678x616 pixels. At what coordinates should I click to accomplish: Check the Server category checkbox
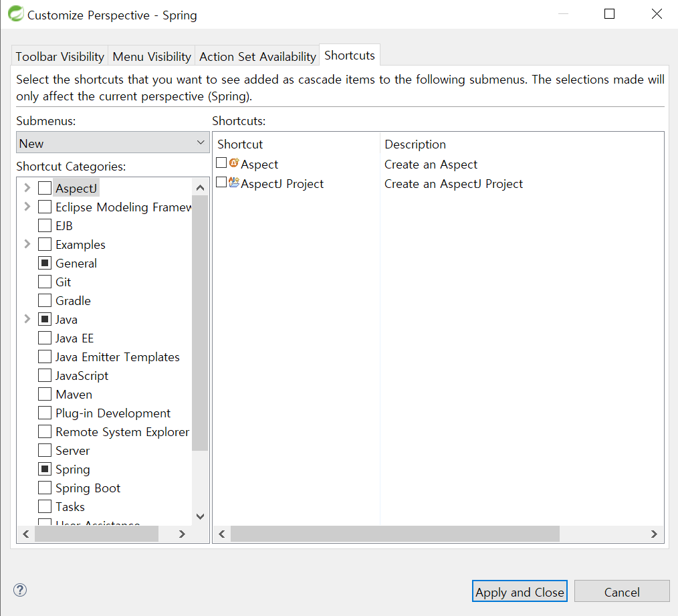tap(45, 450)
